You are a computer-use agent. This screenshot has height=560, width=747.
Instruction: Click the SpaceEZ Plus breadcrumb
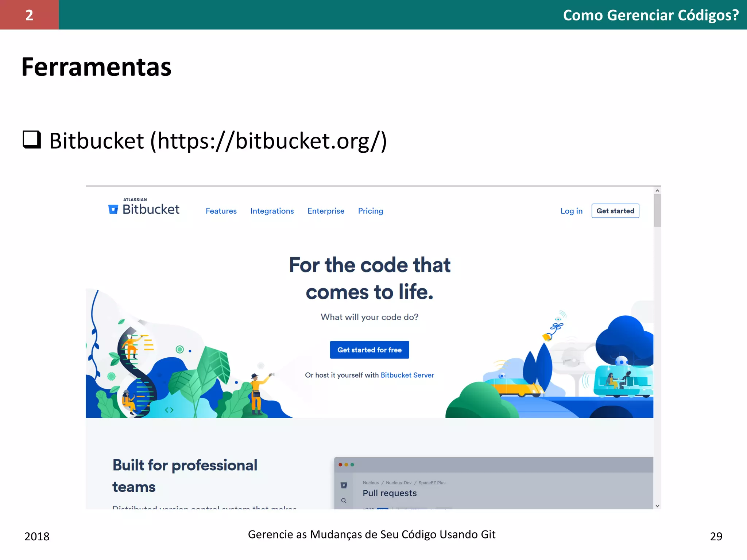pos(432,483)
